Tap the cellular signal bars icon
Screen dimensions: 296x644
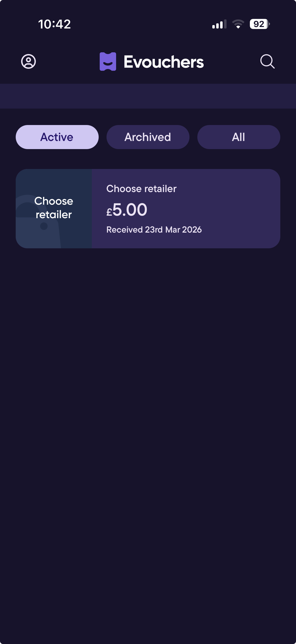219,24
